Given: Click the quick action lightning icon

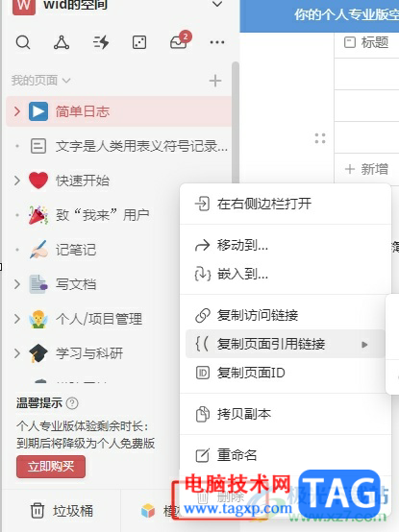Looking at the screenshot, I should click(101, 43).
